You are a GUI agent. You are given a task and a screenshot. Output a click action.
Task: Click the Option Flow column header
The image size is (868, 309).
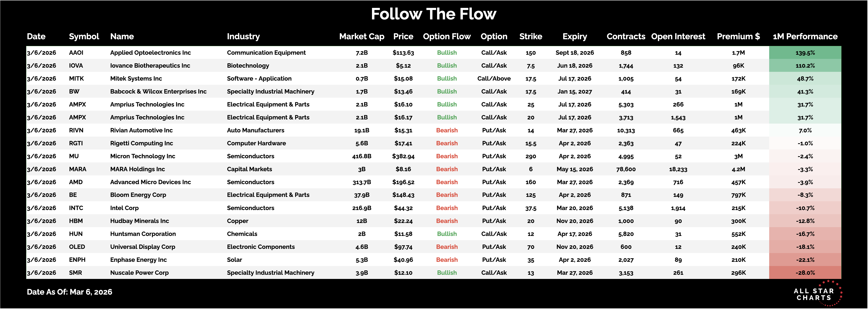447,36
